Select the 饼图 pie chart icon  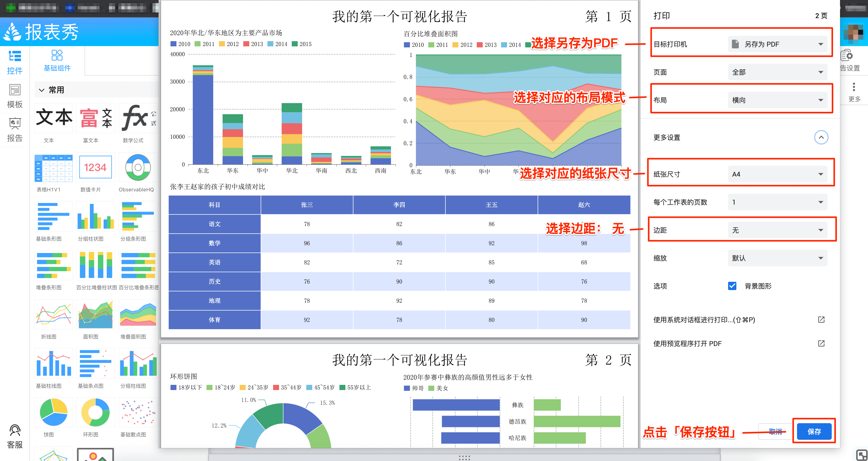54,413
